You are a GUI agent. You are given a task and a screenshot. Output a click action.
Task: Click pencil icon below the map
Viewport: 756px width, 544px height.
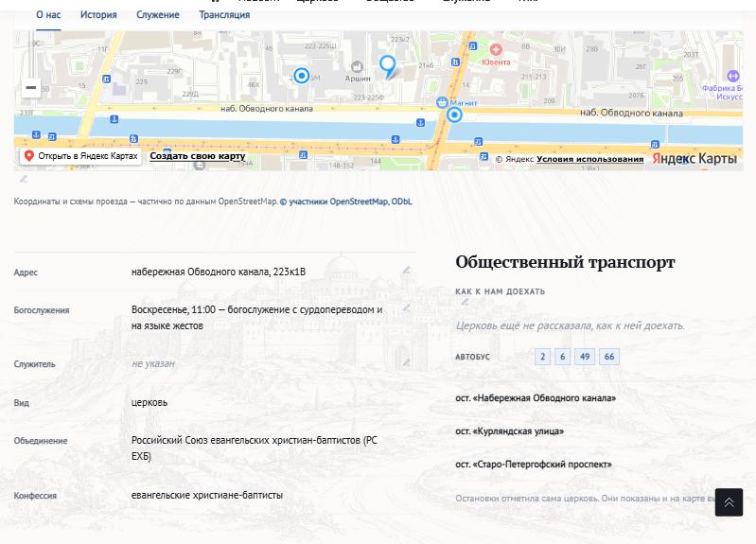(23, 179)
